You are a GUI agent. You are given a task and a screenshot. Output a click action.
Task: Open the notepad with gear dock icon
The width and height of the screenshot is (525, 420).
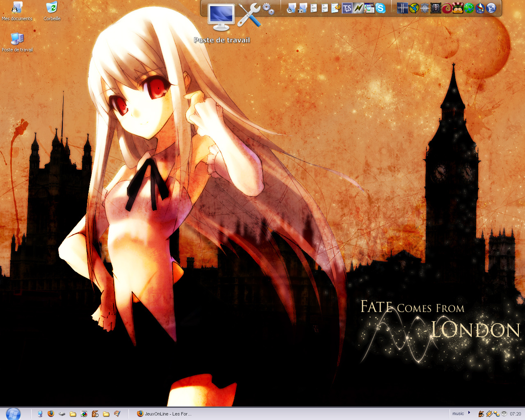(336, 8)
